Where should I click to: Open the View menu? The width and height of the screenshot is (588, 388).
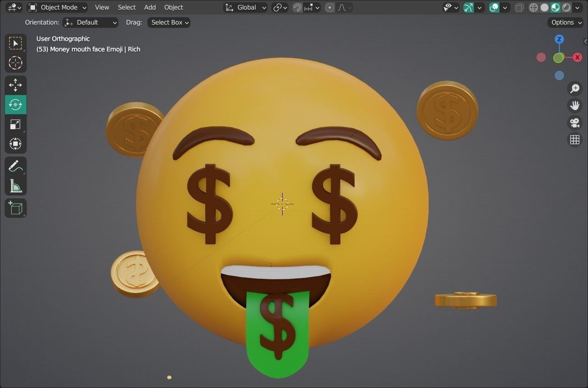pyautogui.click(x=102, y=7)
